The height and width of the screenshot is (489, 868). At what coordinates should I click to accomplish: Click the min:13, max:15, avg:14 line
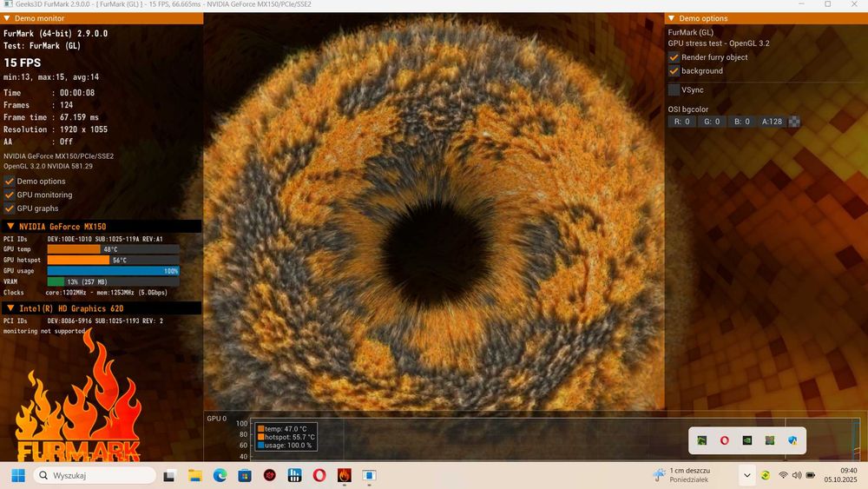[51, 77]
